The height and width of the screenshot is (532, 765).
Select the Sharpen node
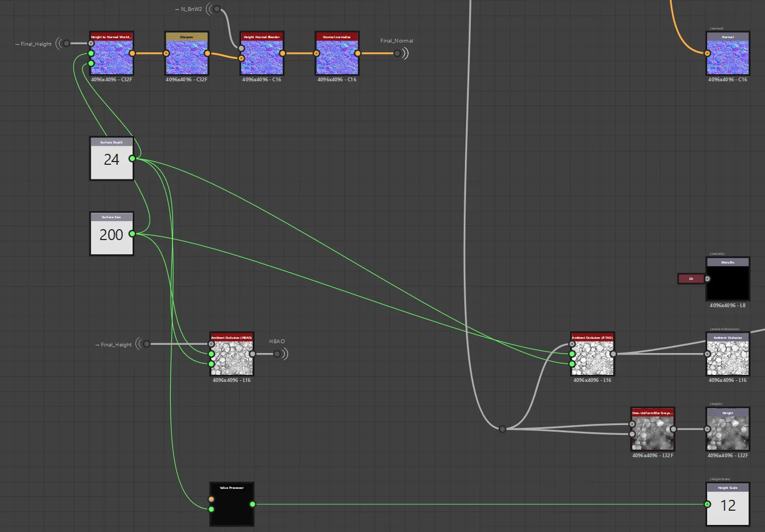pos(187,53)
